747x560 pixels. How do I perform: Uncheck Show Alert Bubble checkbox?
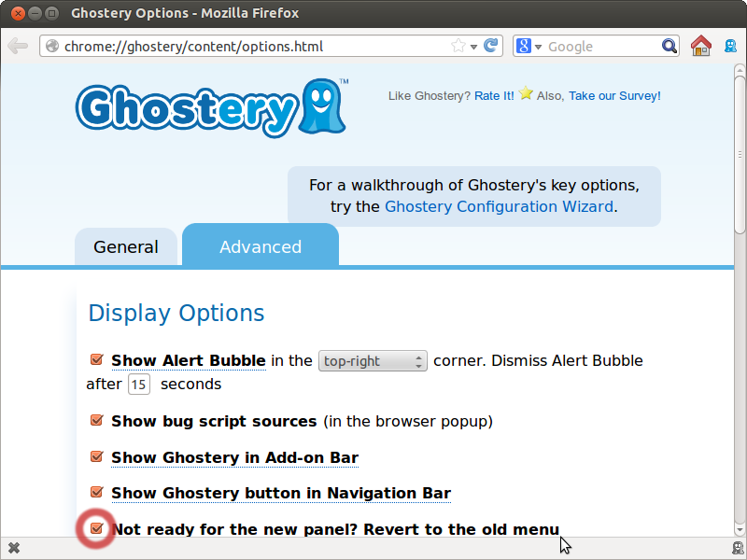click(x=96, y=360)
